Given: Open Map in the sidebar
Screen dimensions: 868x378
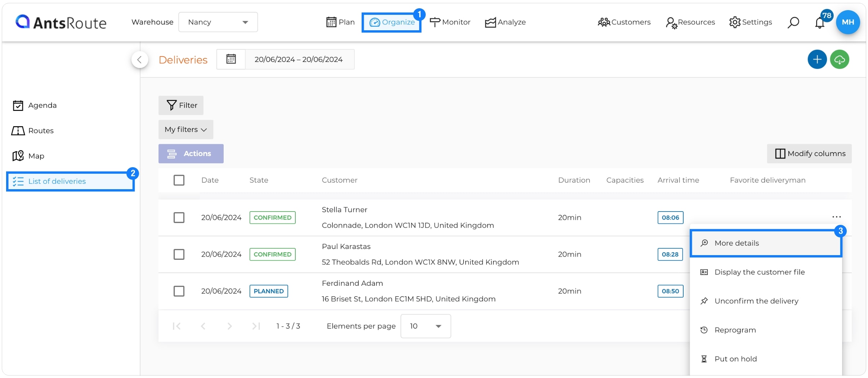Looking at the screenshot, I should [x=28, y=156].
